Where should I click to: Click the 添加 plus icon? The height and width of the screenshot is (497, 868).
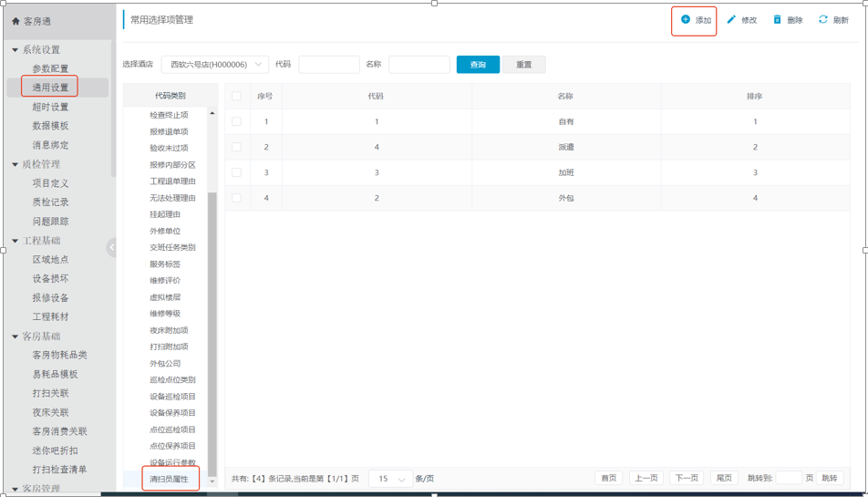point(686,19)
